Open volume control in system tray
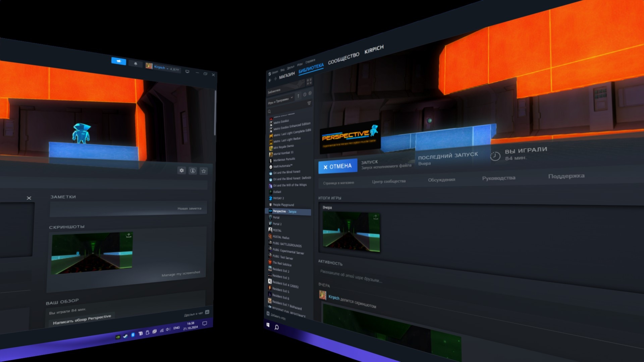The image size is (644, 362). (168, 329)
